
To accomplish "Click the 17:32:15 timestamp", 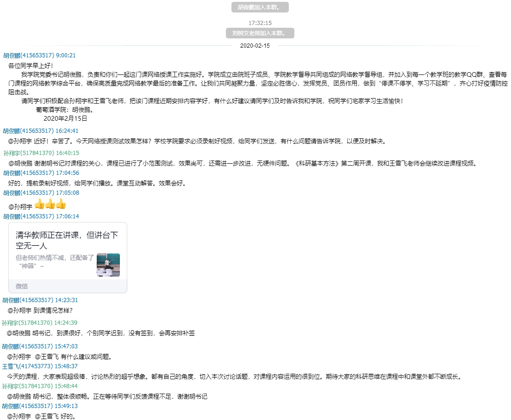I will click(259, 22).
